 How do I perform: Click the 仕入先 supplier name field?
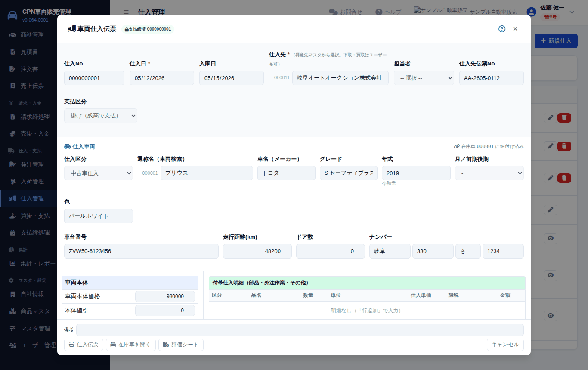340,78
